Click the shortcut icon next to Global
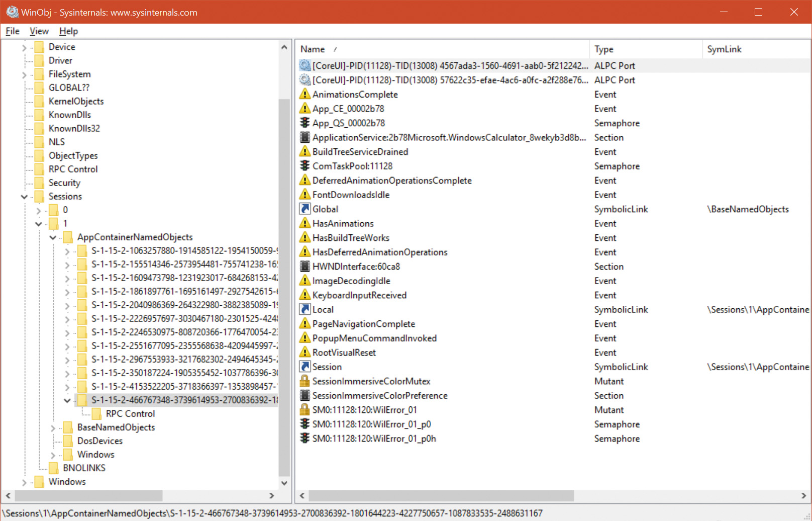This screenshot has height=521, width=812. pyautogui.click(x=304, y=209)
